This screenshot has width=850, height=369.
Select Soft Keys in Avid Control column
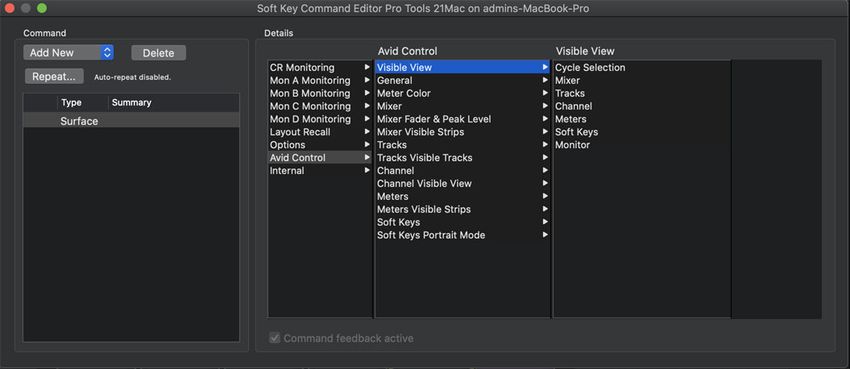pyautogui.click(x=462, y=222)
